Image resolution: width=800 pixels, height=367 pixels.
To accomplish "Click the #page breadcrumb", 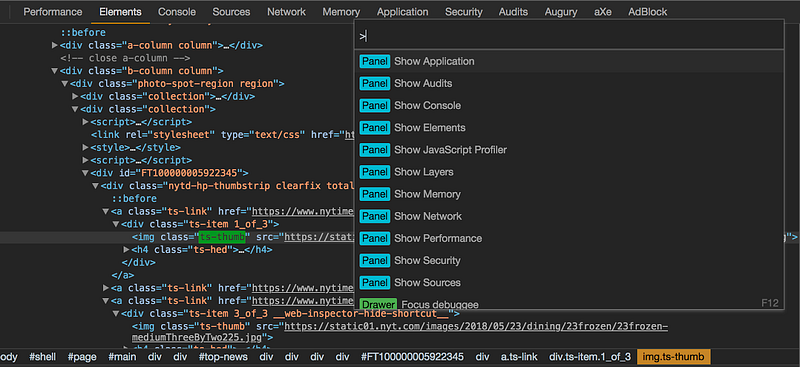I will 82,356.
